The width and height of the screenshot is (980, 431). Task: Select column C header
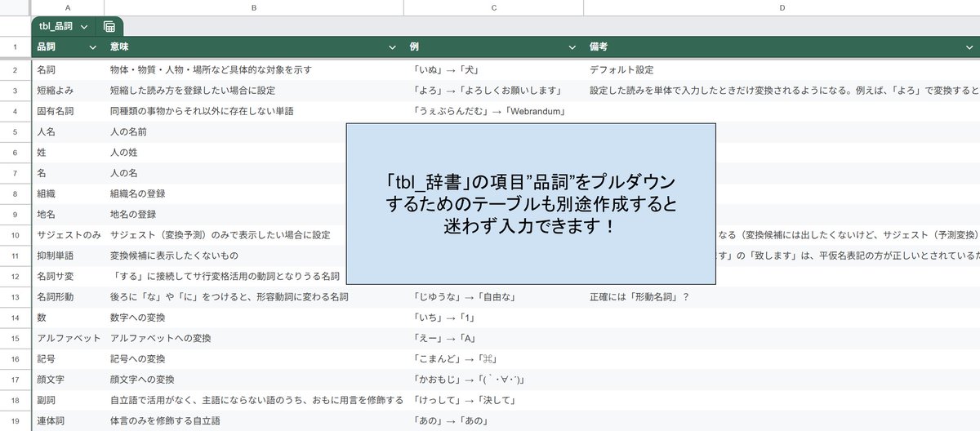coord(493,7)
